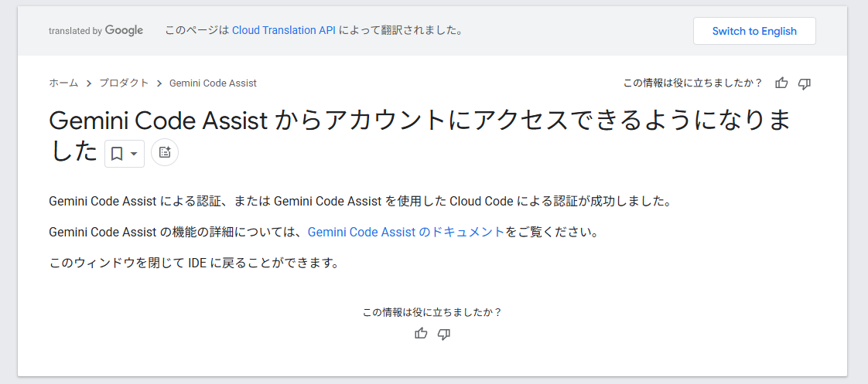Viewport: 868px width, 384px height.
Task: Click the Switch to English button
Action: tap(754, 31)
